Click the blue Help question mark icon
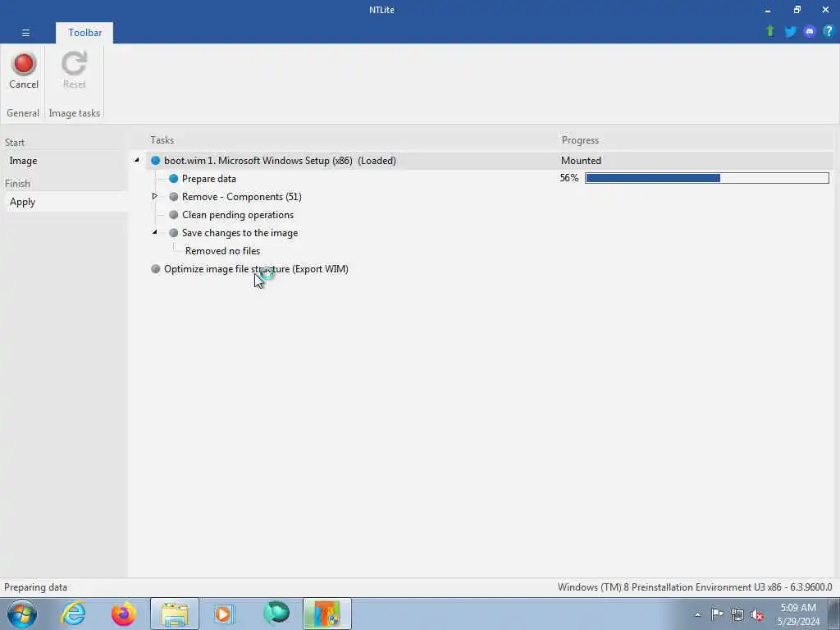Screen dimensions: 840x630 pos(829,31)
